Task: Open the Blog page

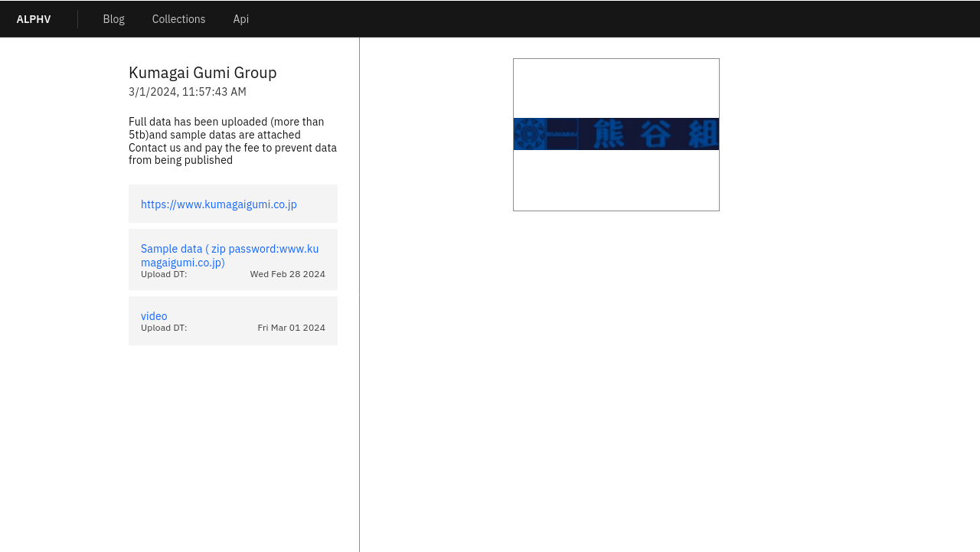Action: click(113, 19)
